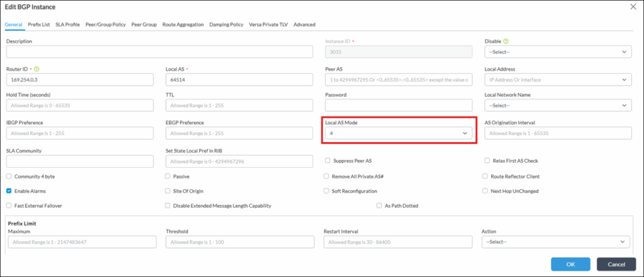Image resolution: width=644 pixels, height=277 pixels.
Task: Click the Router ID input field
Action: (80, 80)
